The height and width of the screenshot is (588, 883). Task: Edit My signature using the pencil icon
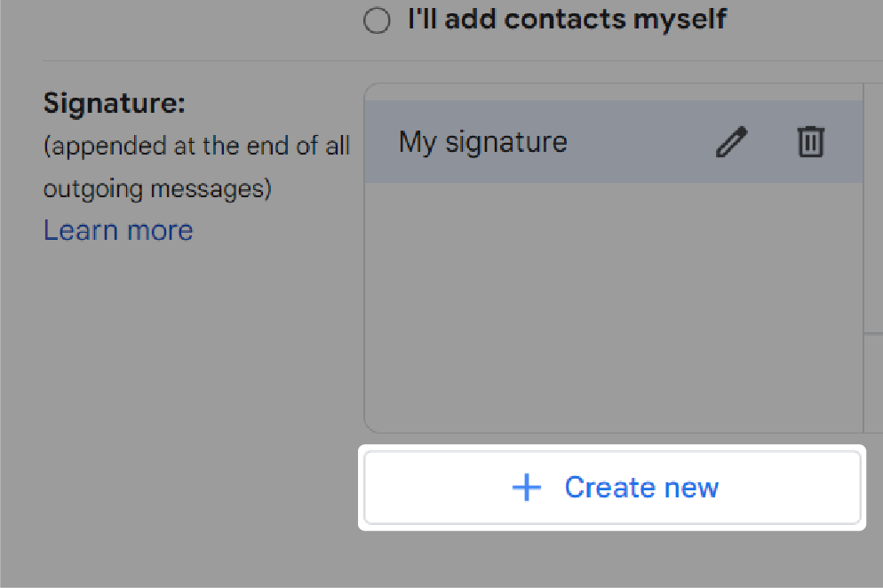[731, 141]
